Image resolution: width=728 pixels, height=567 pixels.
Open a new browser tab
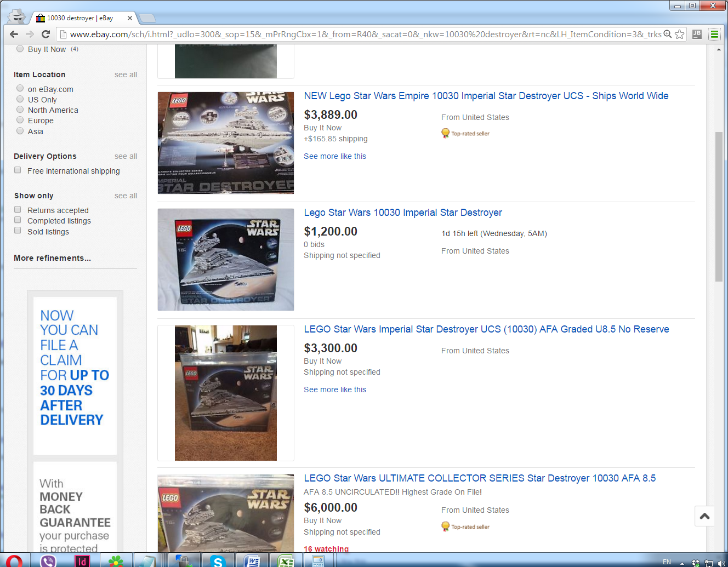point(147,18)
